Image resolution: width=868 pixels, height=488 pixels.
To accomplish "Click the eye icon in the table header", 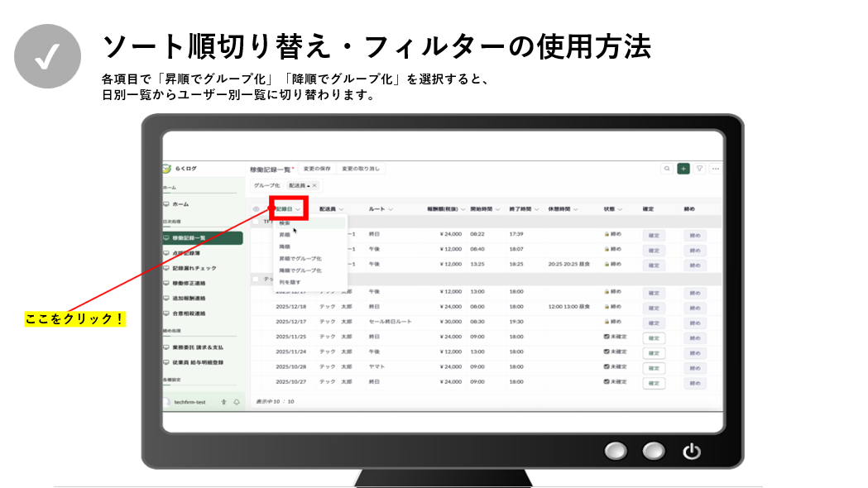I will [x=256, y=209].
